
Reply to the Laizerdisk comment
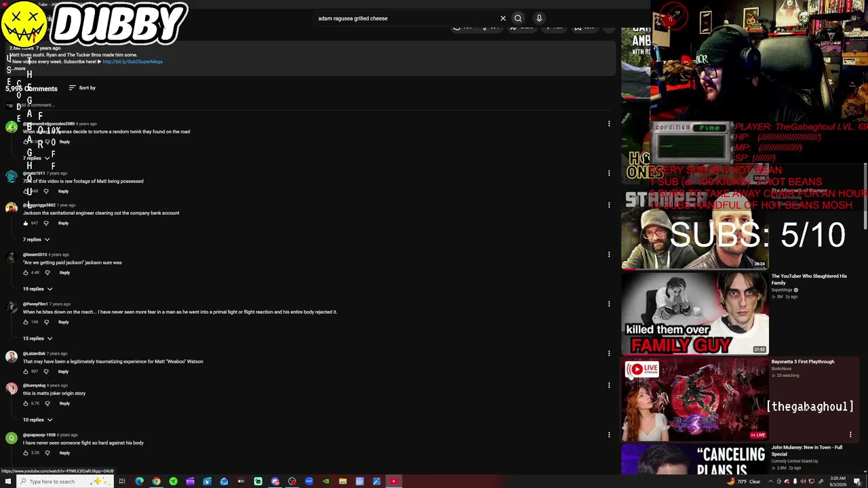63,371
